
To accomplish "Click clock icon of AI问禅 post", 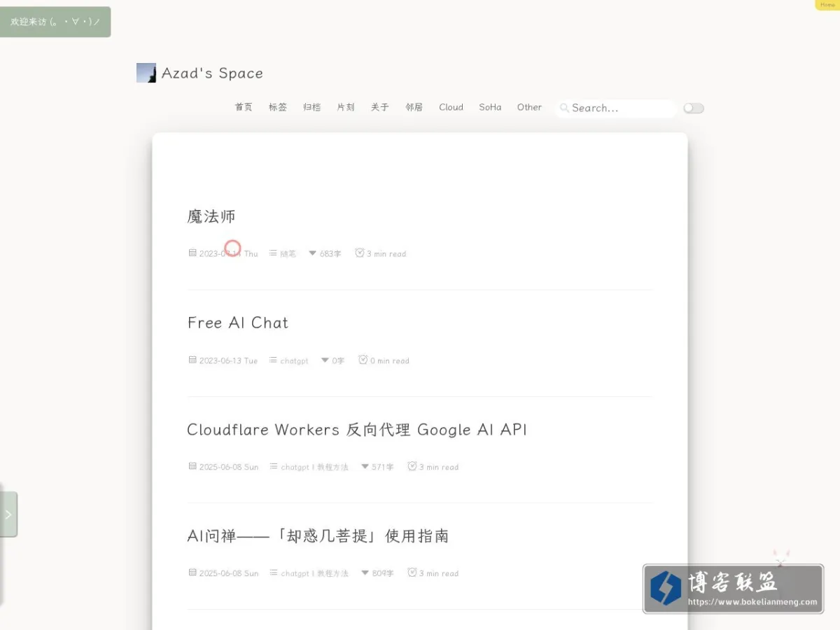I will pos(412,573).
